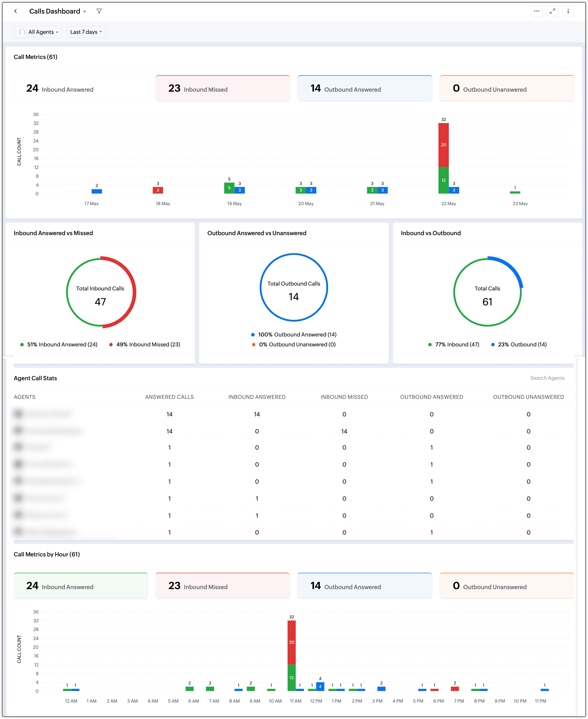Click the All Agents avatar icon
The width and height of the screenshot is (588, 719).
22,32
